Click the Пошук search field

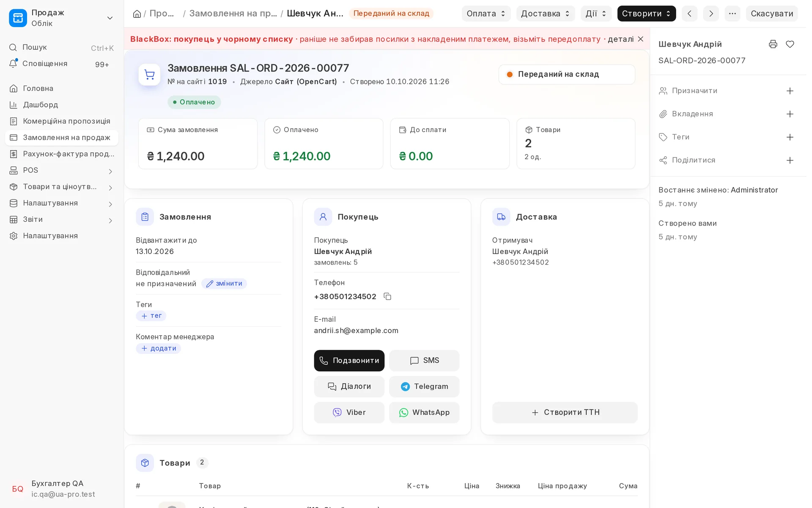tap(62, 47)
